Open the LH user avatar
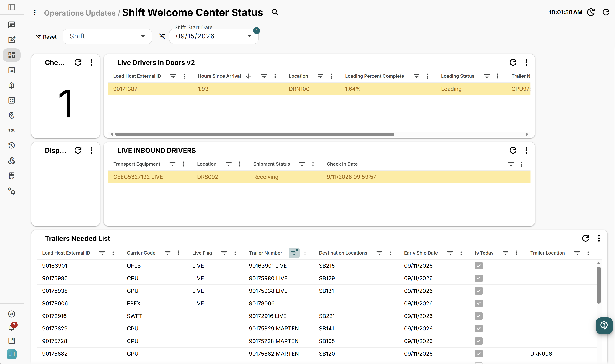The image size is (615, 364). (x=12, y=354)
